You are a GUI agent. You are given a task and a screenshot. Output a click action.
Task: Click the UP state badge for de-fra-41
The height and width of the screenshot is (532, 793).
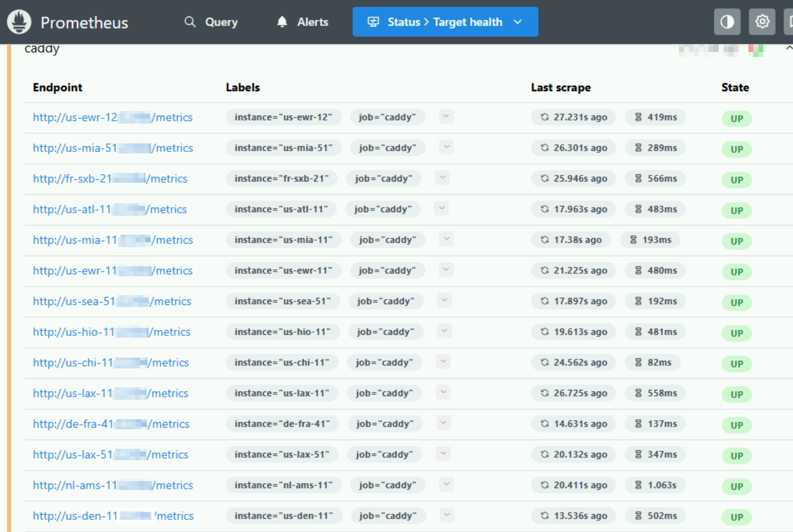click(x=737, y=425)
